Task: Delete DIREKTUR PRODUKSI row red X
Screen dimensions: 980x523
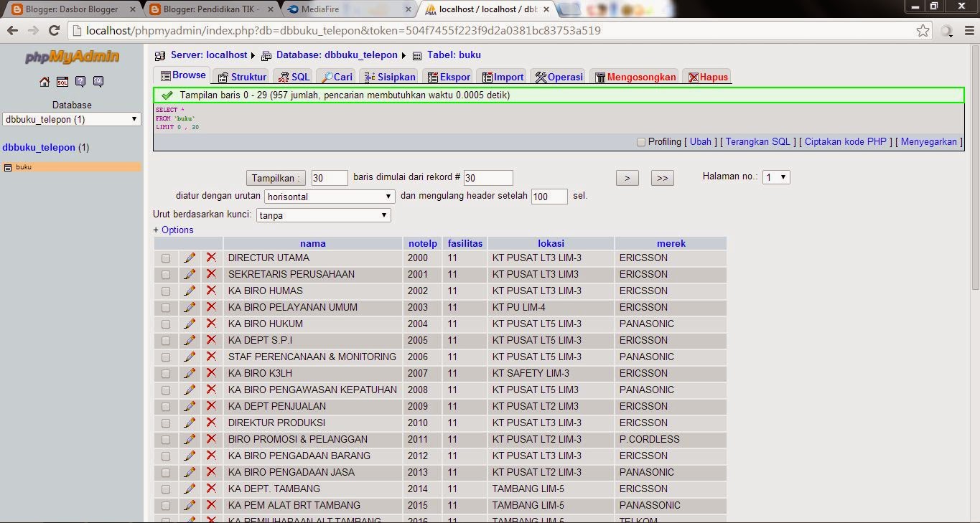Action: [x=211, y=423]
